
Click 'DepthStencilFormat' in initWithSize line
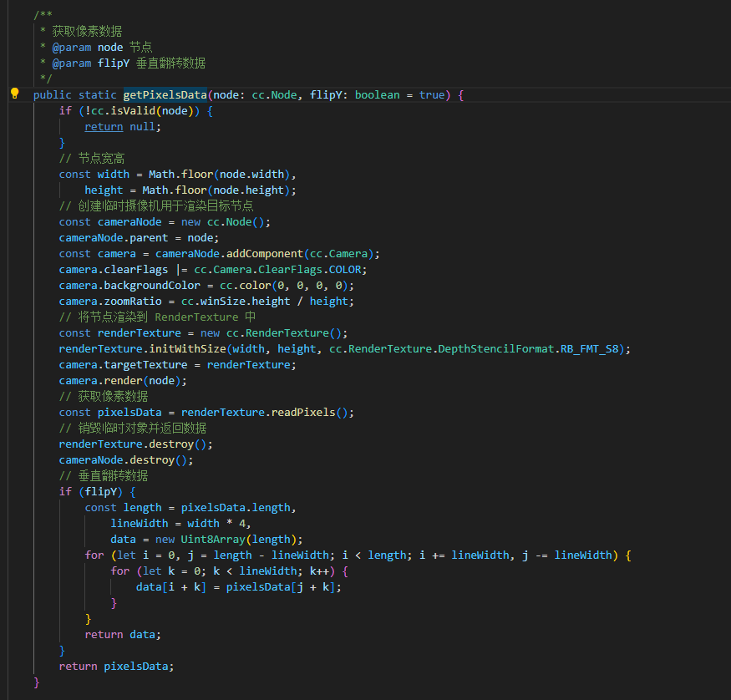click(496, 348)
